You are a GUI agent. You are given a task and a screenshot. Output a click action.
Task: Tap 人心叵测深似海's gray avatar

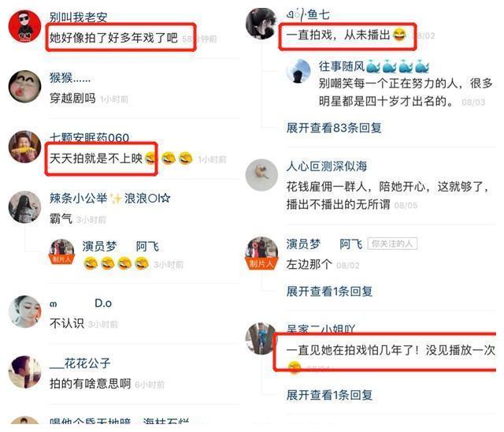click(x=261, y=175)
